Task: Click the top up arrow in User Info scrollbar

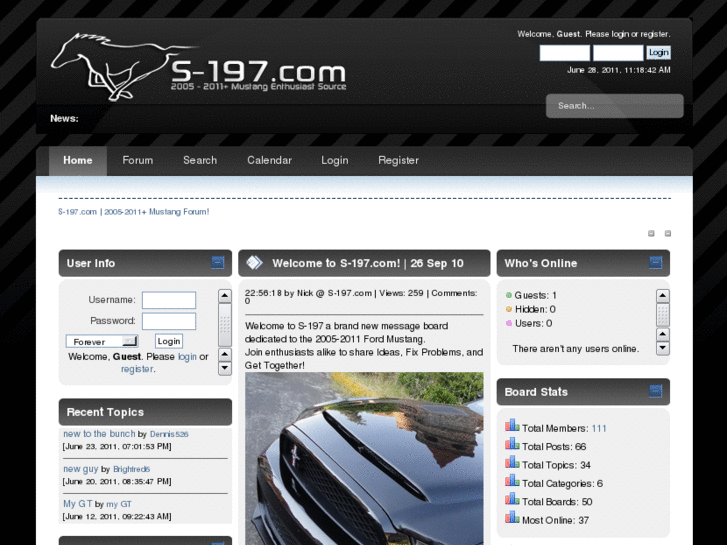Action: [x=225, y=296]
